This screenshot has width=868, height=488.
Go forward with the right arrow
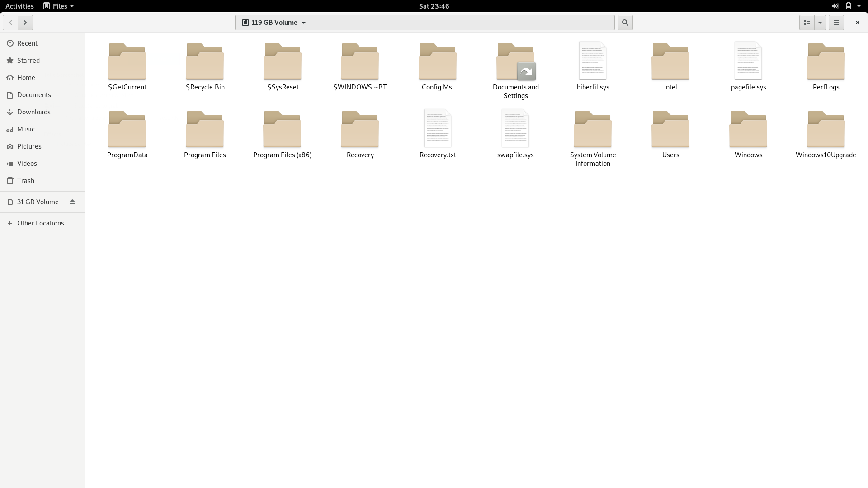(x=25, y=23)
